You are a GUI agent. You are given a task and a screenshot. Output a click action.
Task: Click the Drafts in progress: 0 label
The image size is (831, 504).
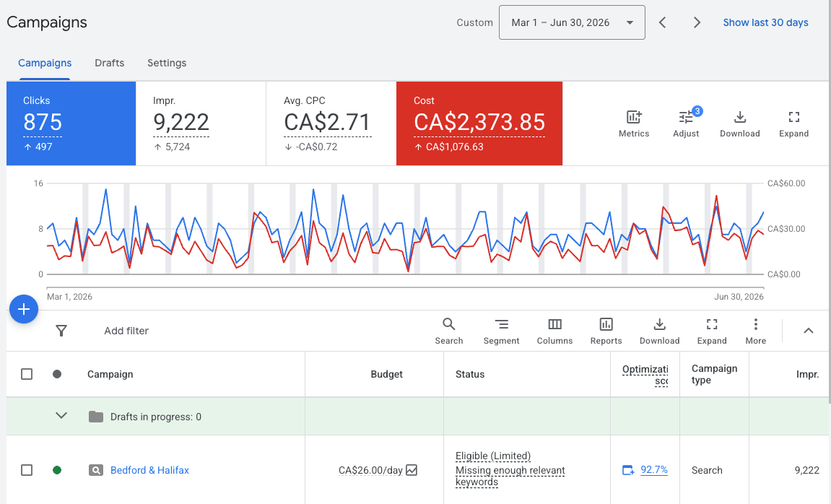click(156, 417)
